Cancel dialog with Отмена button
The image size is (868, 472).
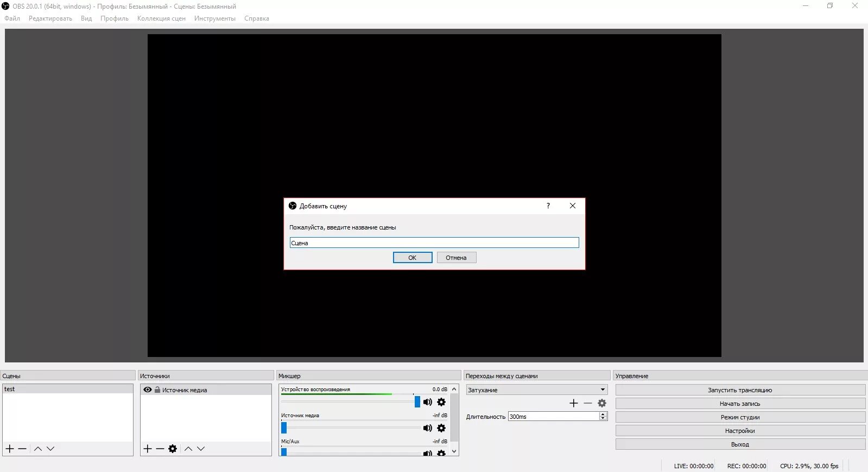(457, 258)
